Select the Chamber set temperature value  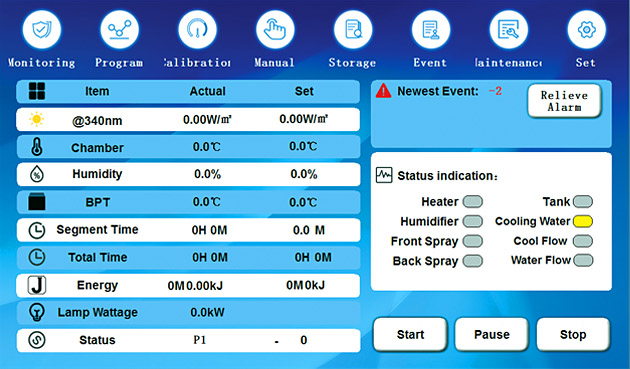pos(303,146)
